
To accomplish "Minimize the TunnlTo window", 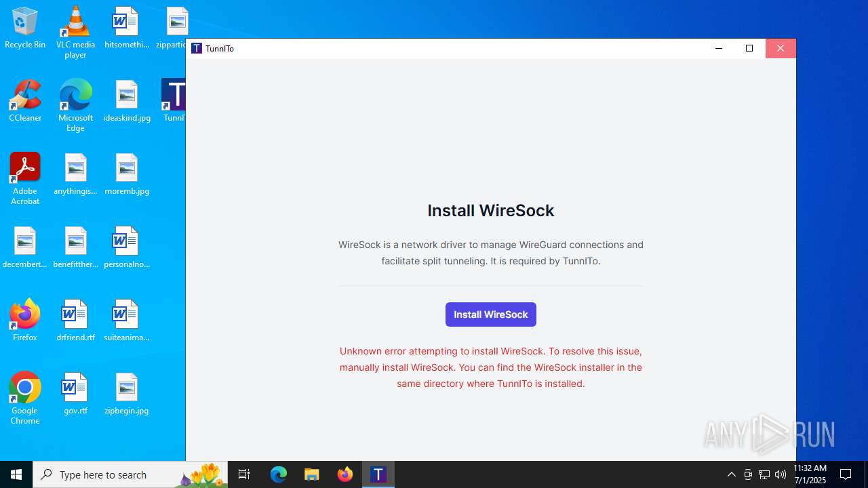I will (x=719, y=48).
